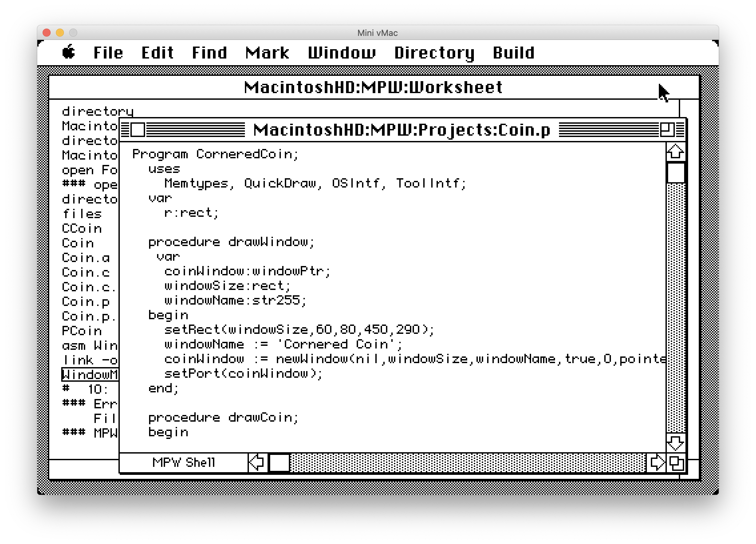Click the scroll up arrow in Coin.p
The width and height of the screenshot is (756, 544).
[674, 151]
